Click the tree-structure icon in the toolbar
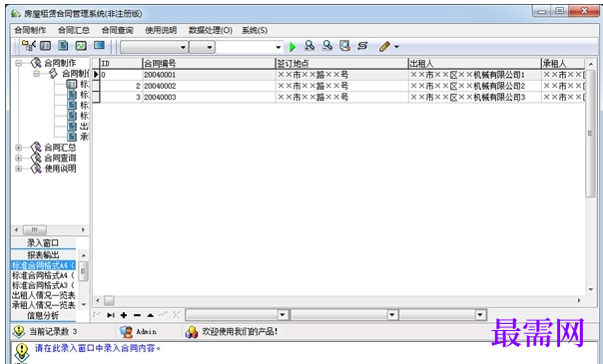This screenshot has height=364, width=603. click(x=29, y=46)
